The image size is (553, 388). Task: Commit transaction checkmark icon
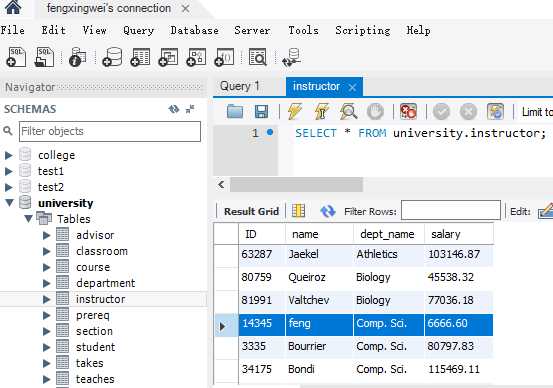(x=441, y=112)
